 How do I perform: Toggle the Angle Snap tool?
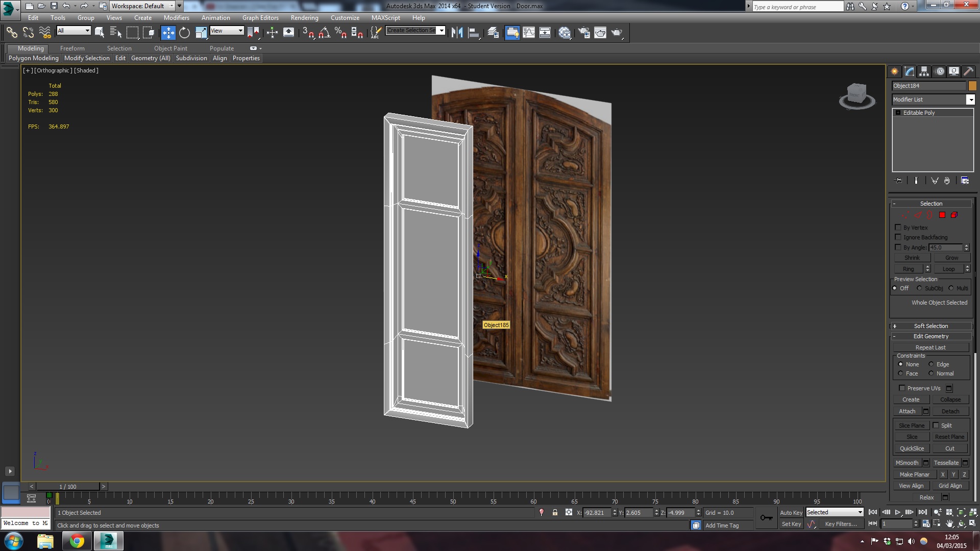coord(324,33)
